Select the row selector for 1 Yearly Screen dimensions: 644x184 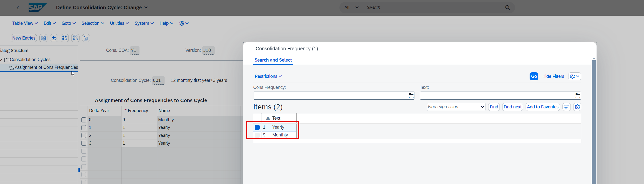point(257,127)
